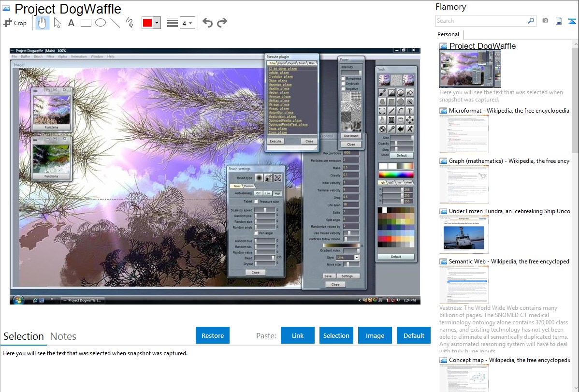The image size is (579, 392).
Task: Set anti-aliasing to Off
Action: (x=258, y=193)
